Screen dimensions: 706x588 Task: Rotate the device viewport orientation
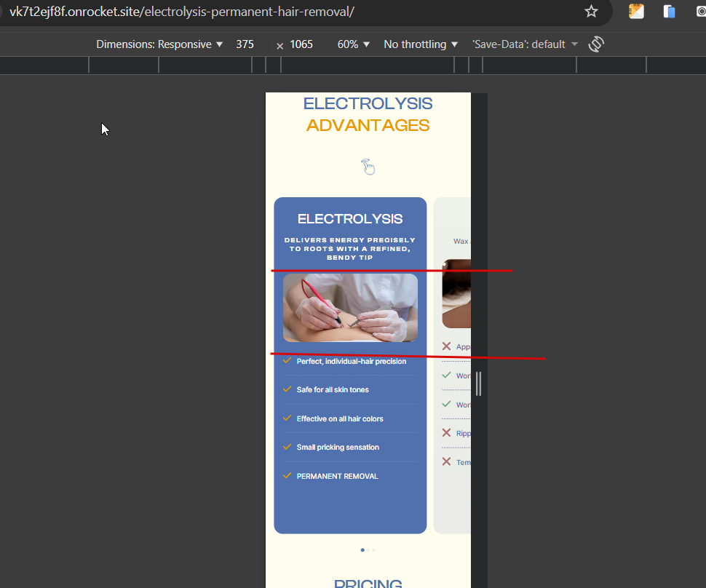pyautogui.click(x=596, y=44)
